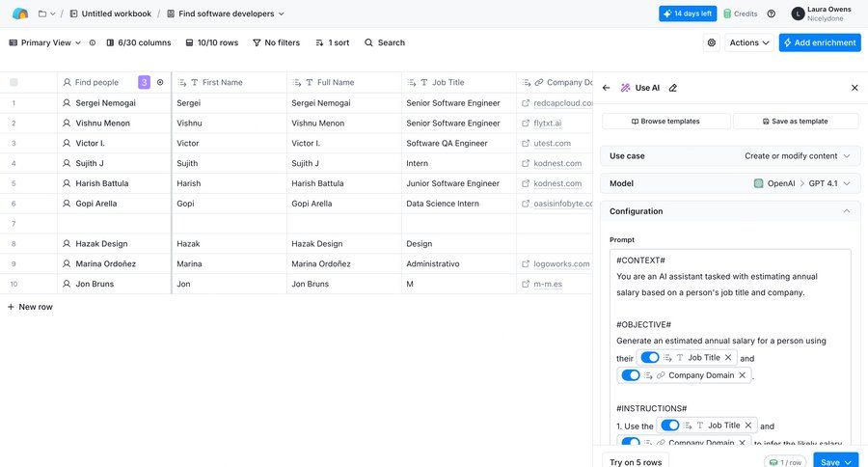Edit the Use AI name pencil icon
Viewport: 868px width, 467px height.
tap(672, 88)
